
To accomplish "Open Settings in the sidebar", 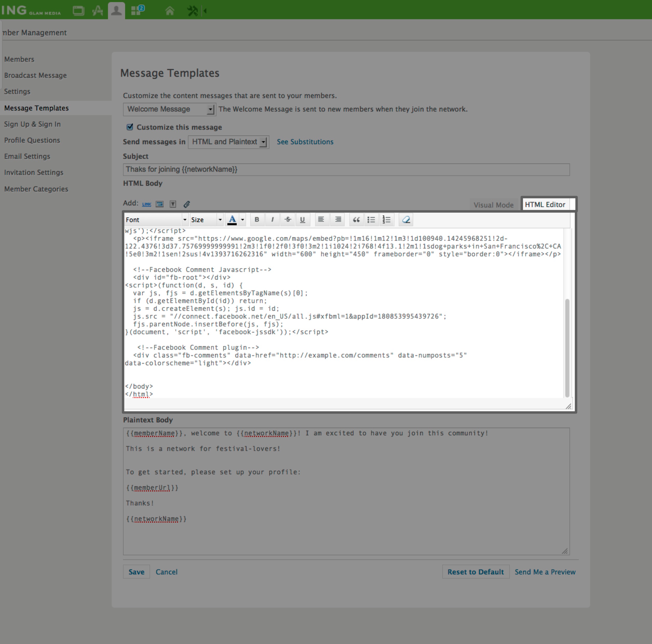I will point(17,91).
